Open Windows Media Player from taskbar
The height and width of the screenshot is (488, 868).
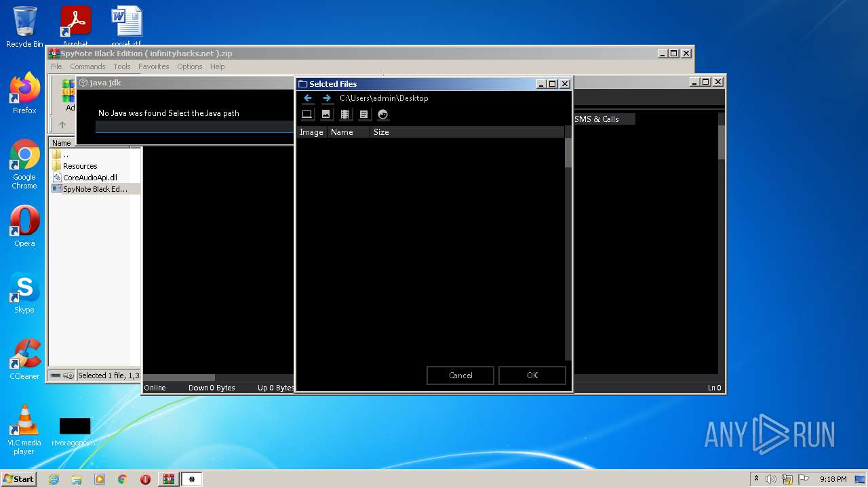pos(100,479)
